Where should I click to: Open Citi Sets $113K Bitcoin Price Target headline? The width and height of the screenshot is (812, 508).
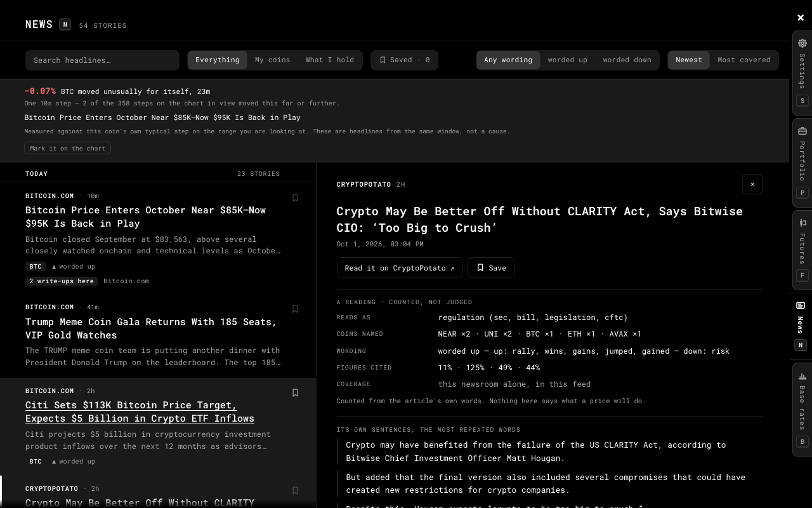(140, 411)
